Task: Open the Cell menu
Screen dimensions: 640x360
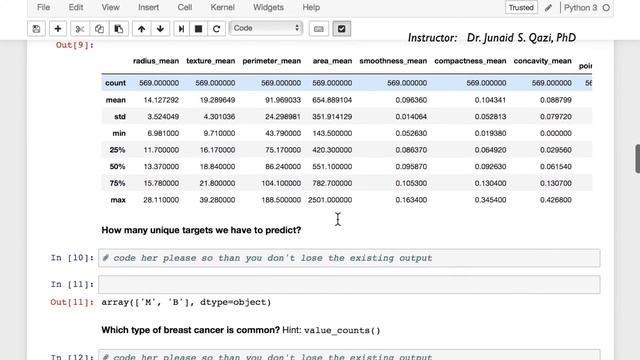Action: (x=184, y=7)
